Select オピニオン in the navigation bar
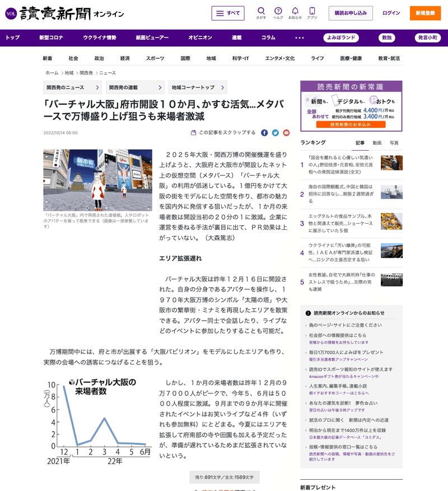Screen dimensions: 448x491 [200, 38]
